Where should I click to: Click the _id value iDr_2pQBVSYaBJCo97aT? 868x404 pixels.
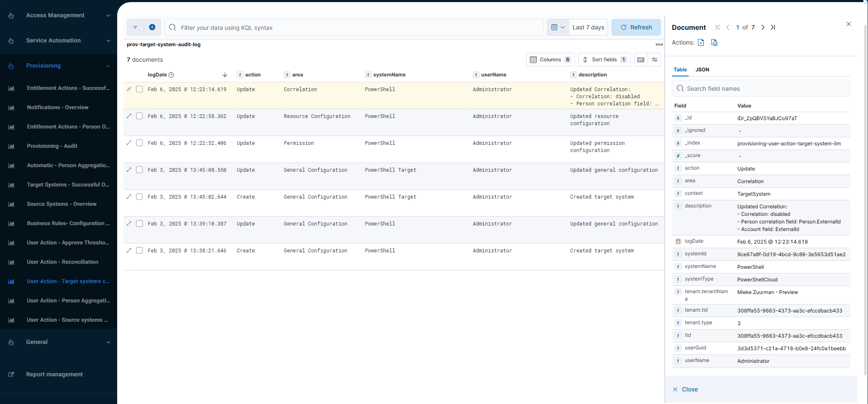pos(767,118)
